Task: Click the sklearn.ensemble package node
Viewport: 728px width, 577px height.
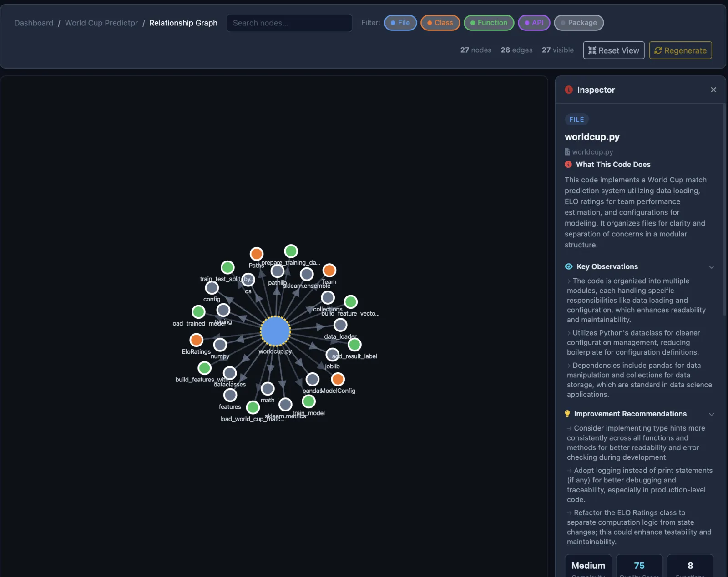Action: [x=307, y=274]
